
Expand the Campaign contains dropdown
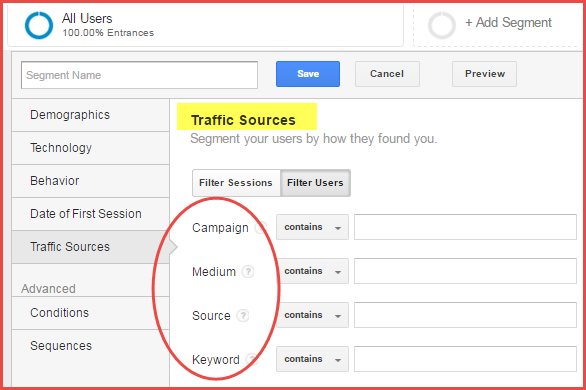click(312, 227)
